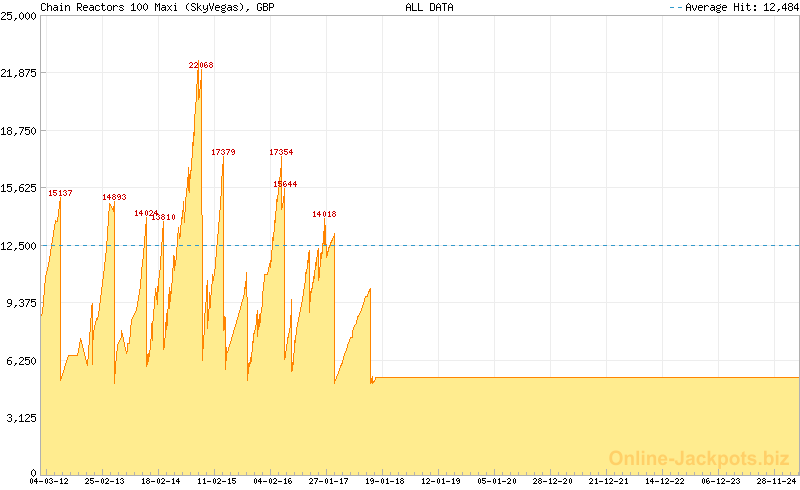Select the 13810 peak label
The height and width of the screenshot is (490, 800).
pos(164,217)
